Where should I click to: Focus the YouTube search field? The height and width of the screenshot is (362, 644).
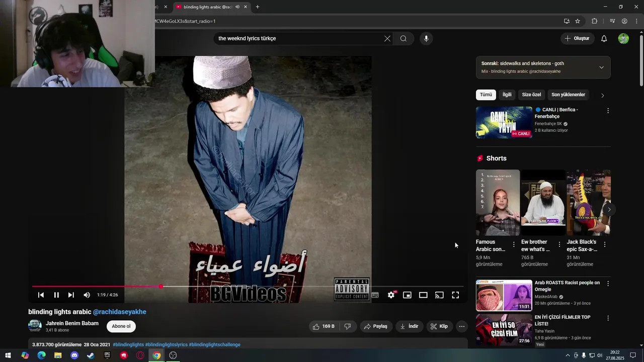point(298,39)
